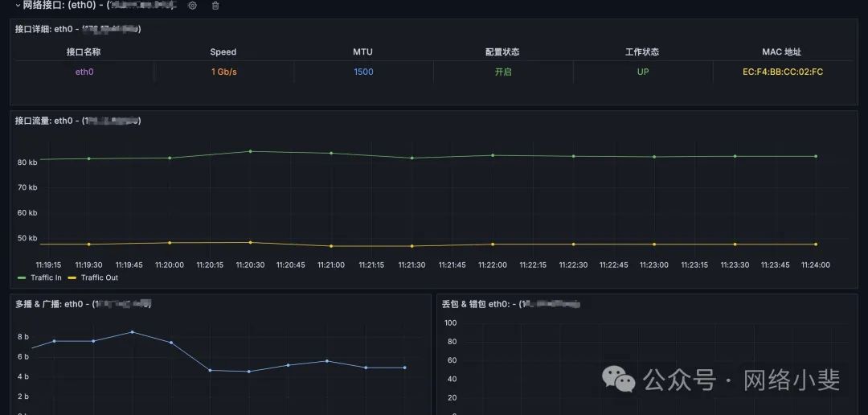Sort table by Speed column header

coord(223,51)
